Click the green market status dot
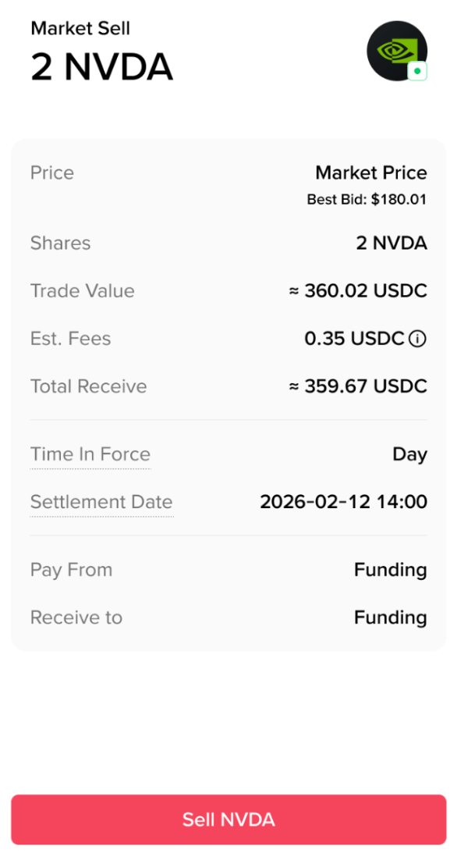Screen dimensions: 457x868 (417, 71)
